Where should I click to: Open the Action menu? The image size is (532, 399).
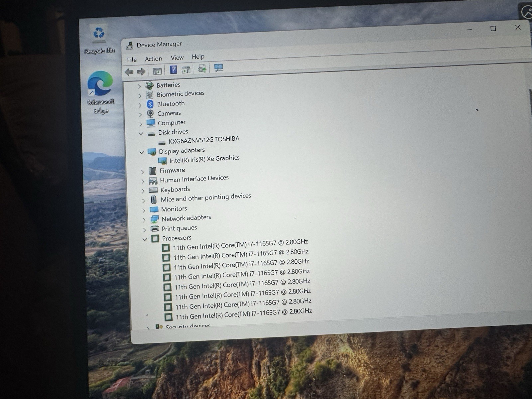click(153, 59)
